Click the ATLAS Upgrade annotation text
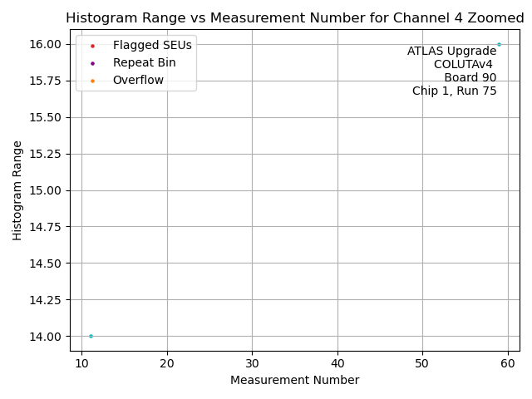Viewport: 532px width, 399px height. (451, 52)
